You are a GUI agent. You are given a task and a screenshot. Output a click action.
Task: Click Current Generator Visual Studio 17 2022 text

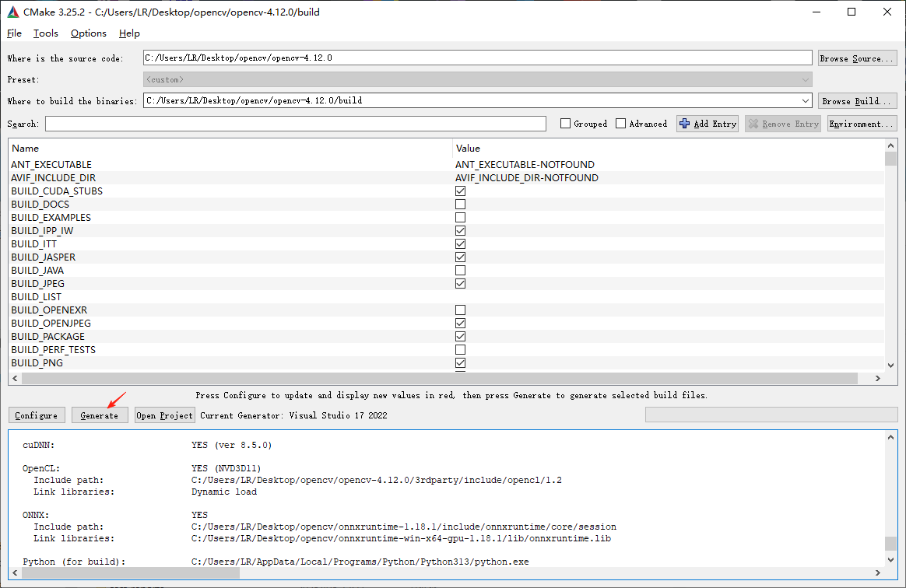(x=293, y=415)
